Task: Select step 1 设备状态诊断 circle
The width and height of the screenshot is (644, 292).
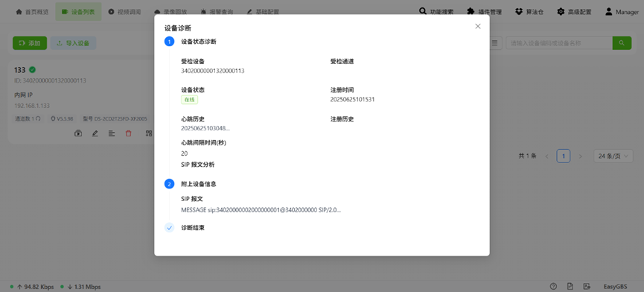Action: (x=169, y=42)
